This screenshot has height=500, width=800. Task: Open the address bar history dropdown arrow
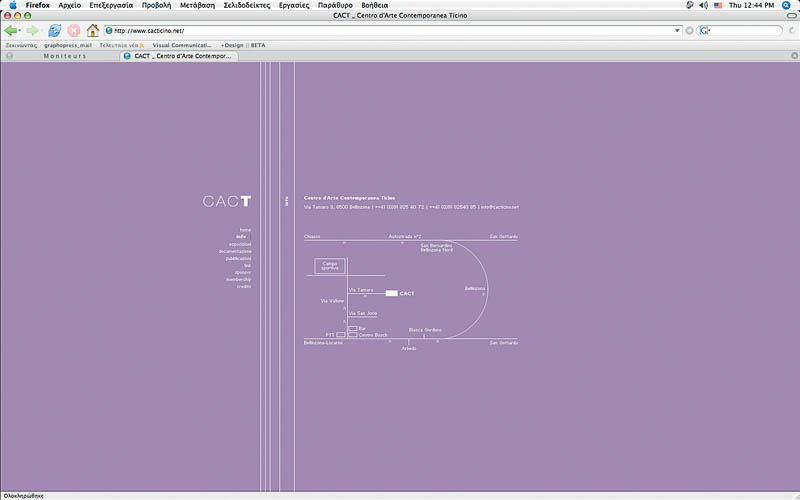click(x=677, y=31)
